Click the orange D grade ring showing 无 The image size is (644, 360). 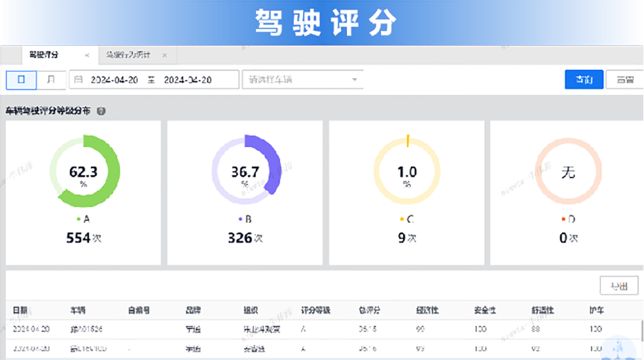pyautogui.click(x=568, y=171)
